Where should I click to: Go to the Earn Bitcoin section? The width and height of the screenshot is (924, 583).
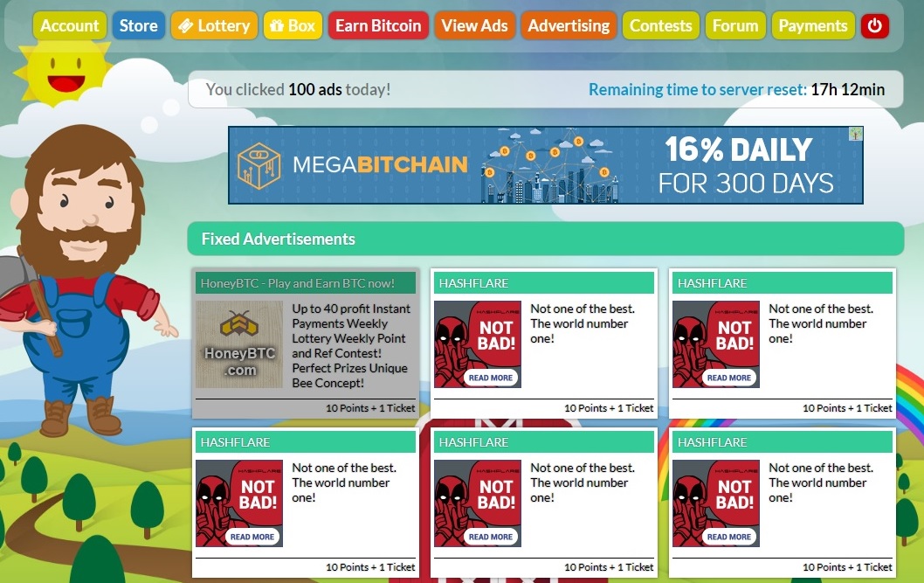coord(378,26)
